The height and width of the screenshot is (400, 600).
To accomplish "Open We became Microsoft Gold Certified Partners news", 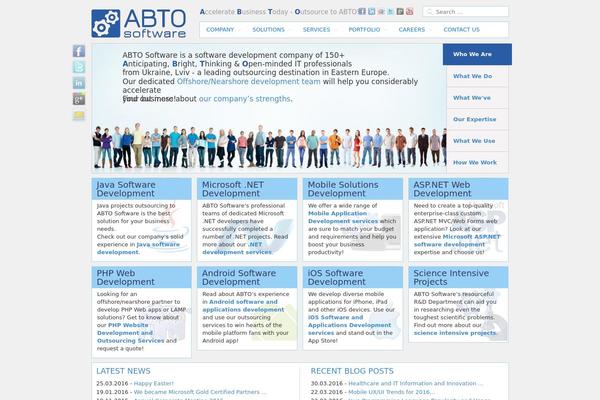I will (200, 392).
